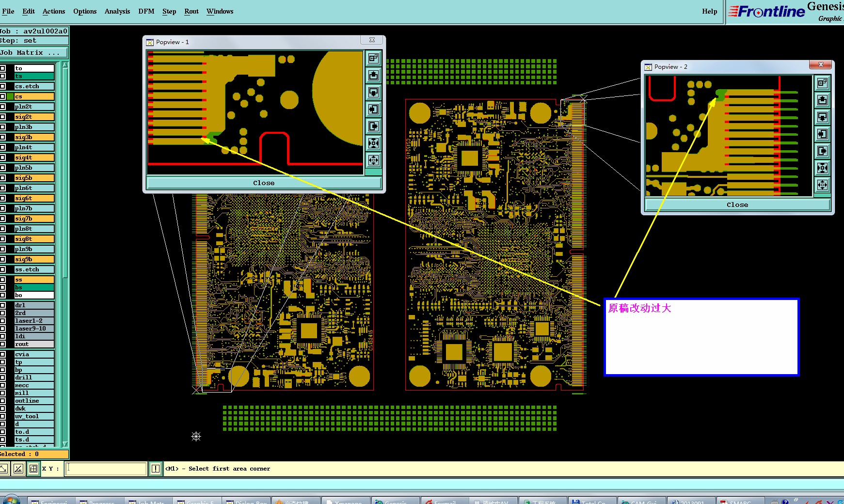Click into the X Y coordinate field
The image size is (844, 504).
106,469
